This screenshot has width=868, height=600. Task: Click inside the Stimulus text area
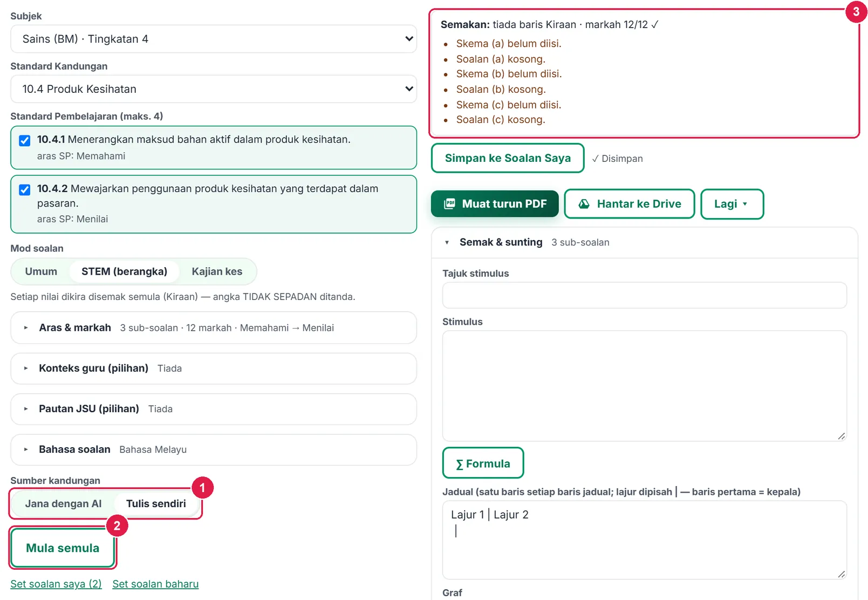(x=645, y=386)
